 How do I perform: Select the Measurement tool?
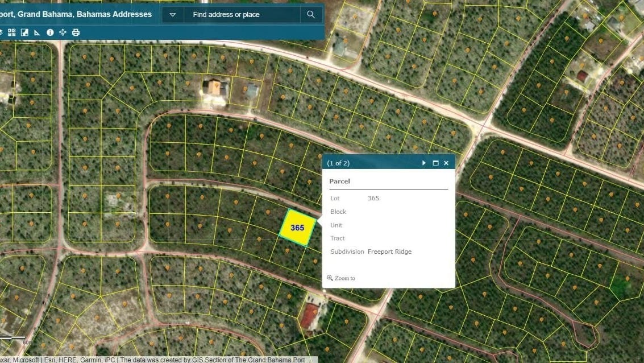pos(36,32)
